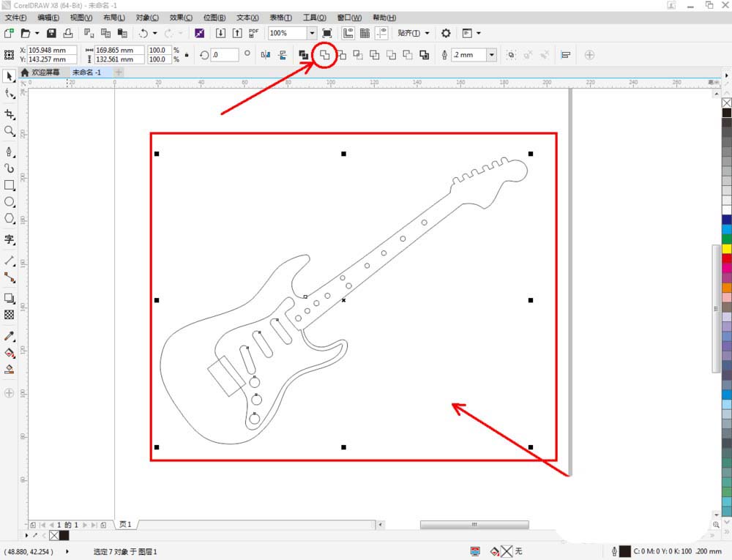Select the Pick tool in toolbox
This screenshot has height=560, width=732.
[x=10, y=76]
